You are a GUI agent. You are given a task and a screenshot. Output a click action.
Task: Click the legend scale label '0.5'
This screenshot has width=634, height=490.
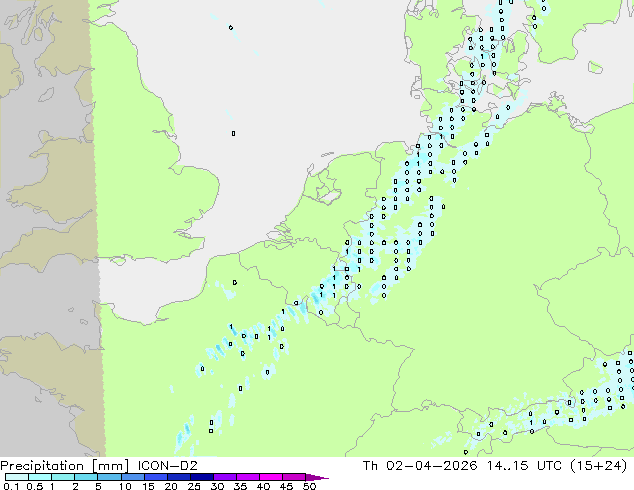(x=34, y=486)
